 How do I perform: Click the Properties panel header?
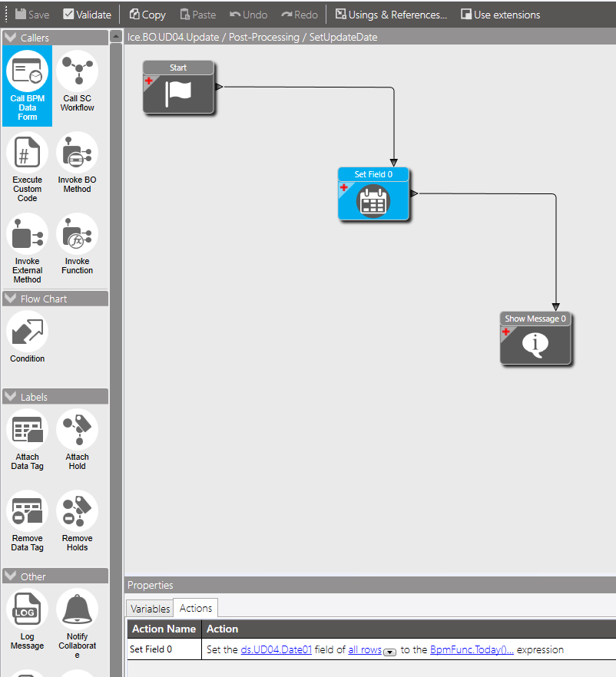pos(370,585)
